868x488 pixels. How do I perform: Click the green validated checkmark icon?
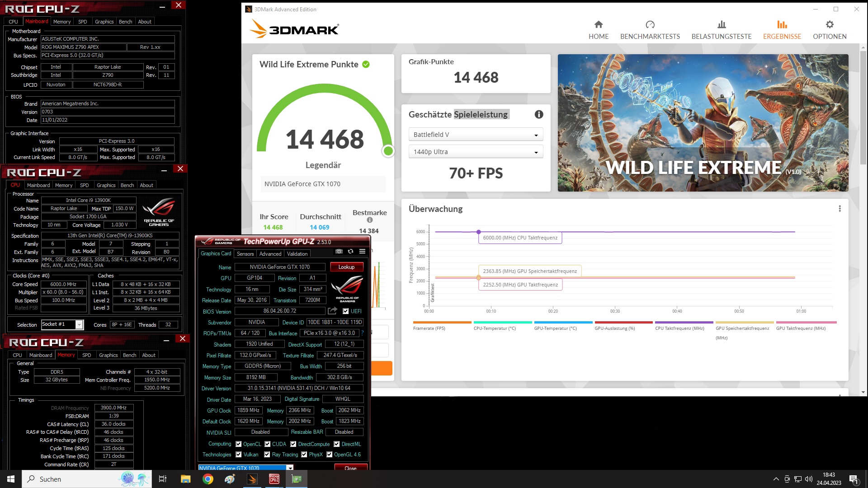(x=366, y=64)
